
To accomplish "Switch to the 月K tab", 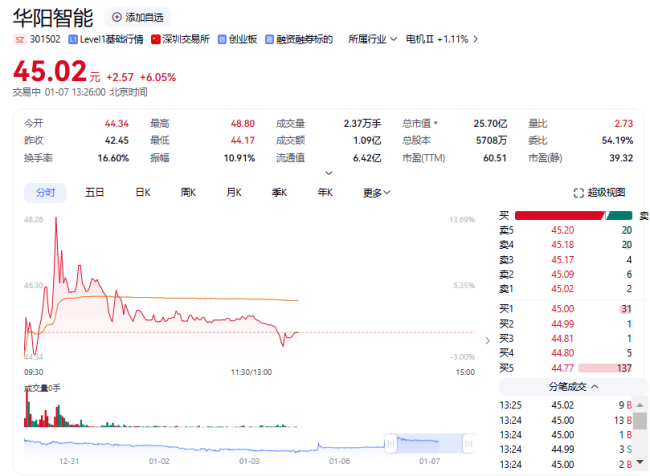I will 234,192.
